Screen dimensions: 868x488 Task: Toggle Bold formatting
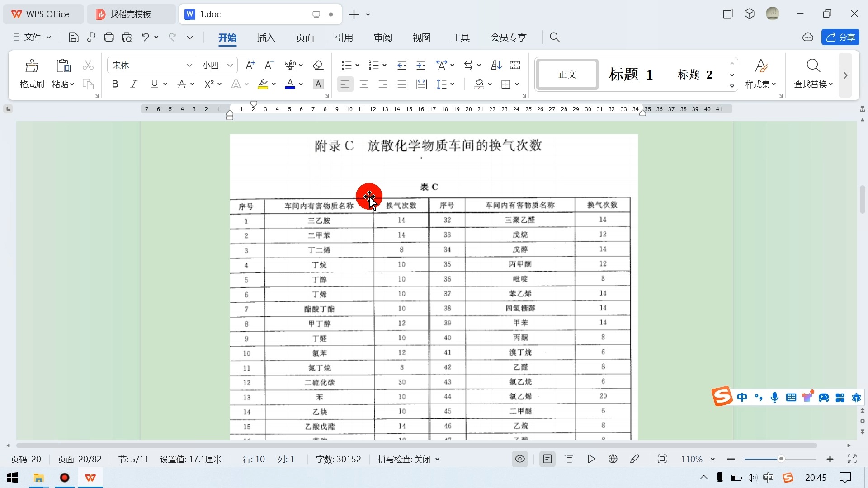click(115, 84)
